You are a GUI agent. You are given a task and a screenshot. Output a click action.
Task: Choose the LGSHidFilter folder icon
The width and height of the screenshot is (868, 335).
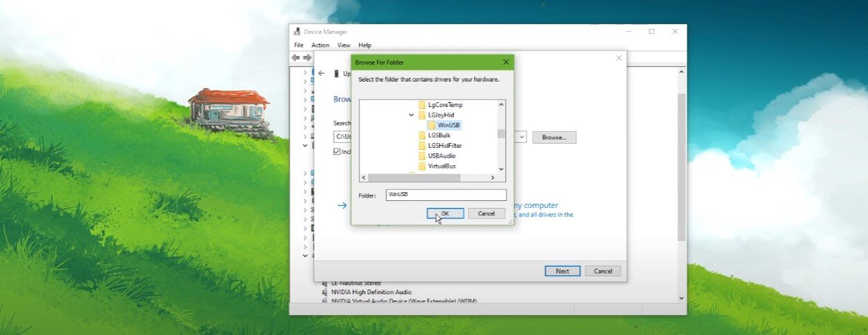[x=422, y=146]
